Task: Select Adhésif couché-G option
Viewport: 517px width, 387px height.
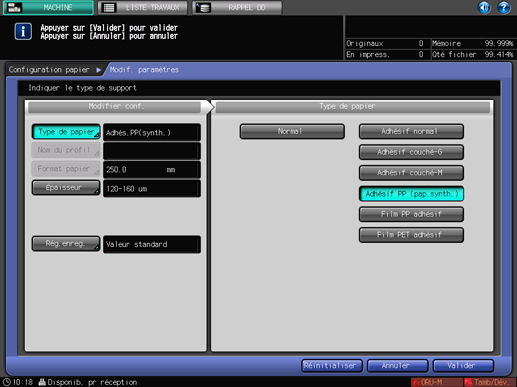Action: click(x=411, y=152)
